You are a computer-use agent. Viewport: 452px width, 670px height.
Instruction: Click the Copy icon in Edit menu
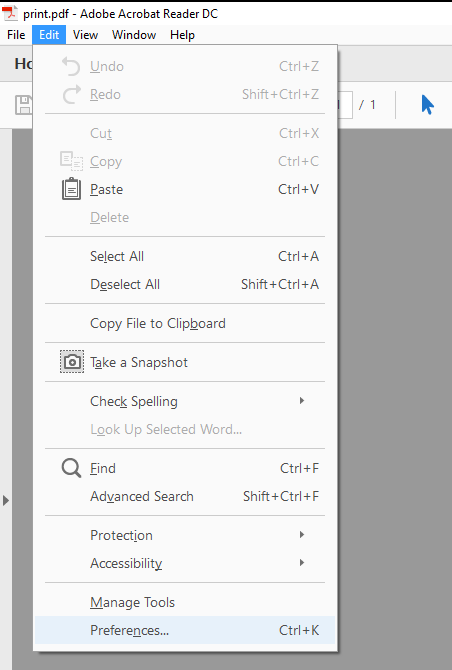tap(71, 161)
